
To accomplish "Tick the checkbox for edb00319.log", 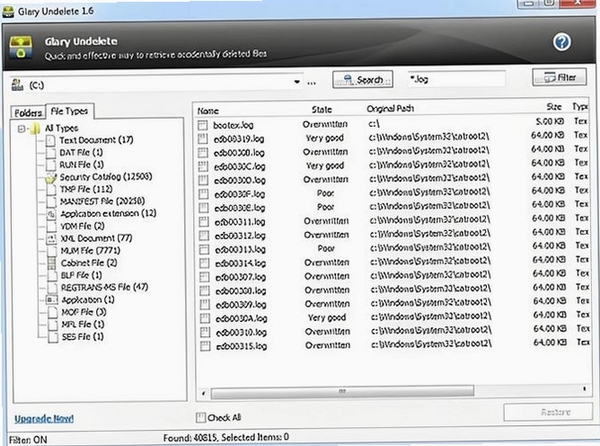I will (203, 139).
